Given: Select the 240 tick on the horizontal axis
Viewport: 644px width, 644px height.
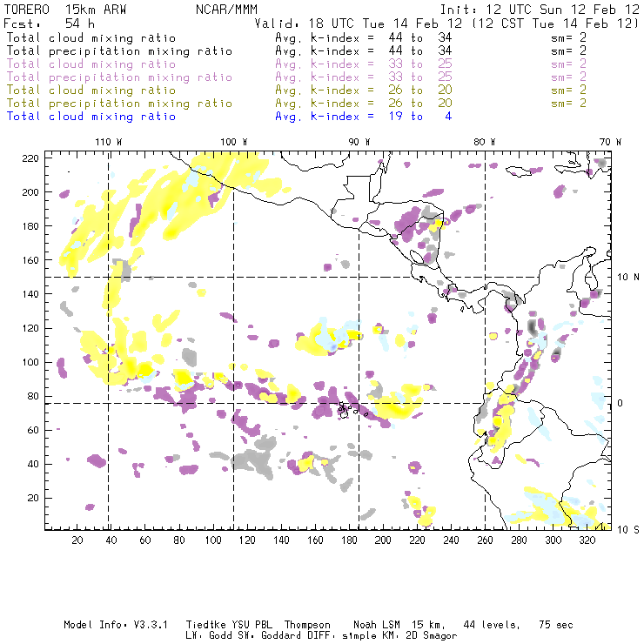Looking at the screenshot, I should pos(451,540).
